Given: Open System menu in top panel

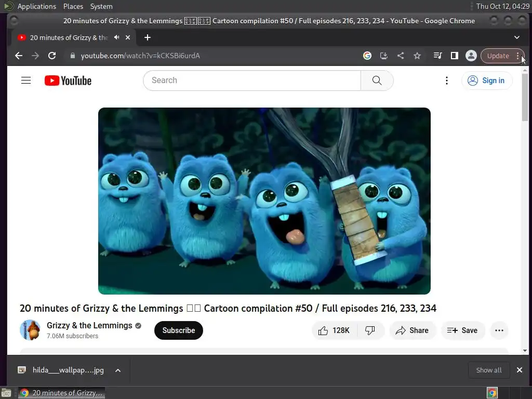Looking at the screenshot, I should [101, 6].
